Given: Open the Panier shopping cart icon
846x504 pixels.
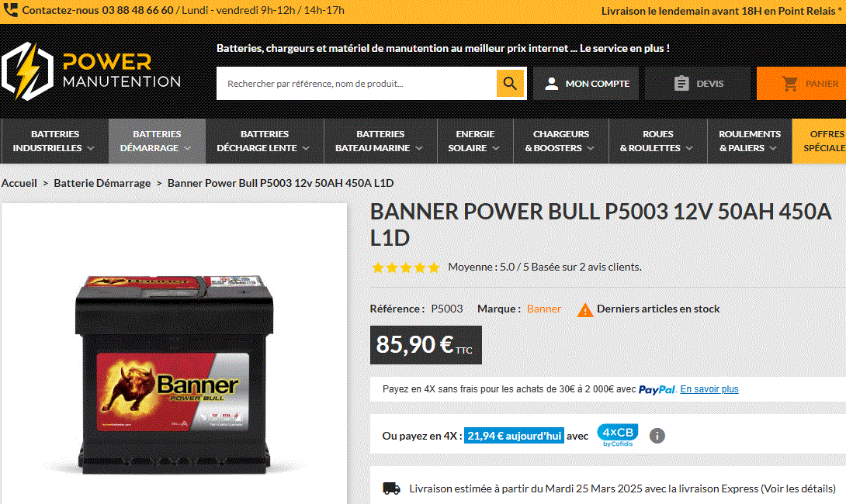Looking at the screenshot, I should coord(790,84).
